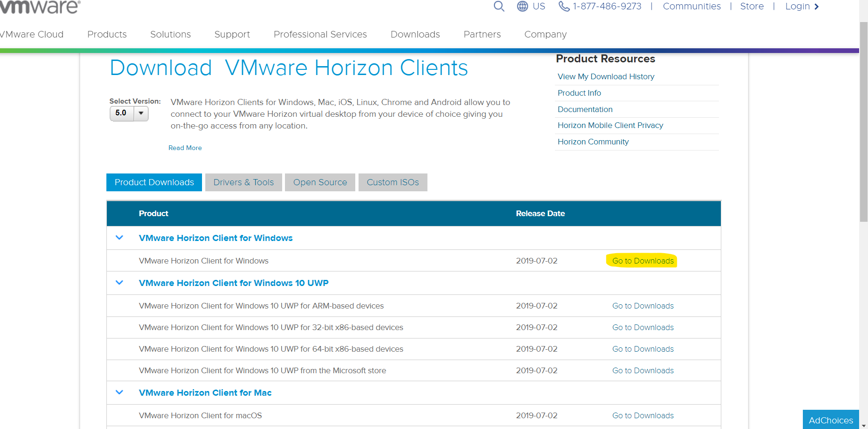Switch to the Open Source tab

click(320, 182)
